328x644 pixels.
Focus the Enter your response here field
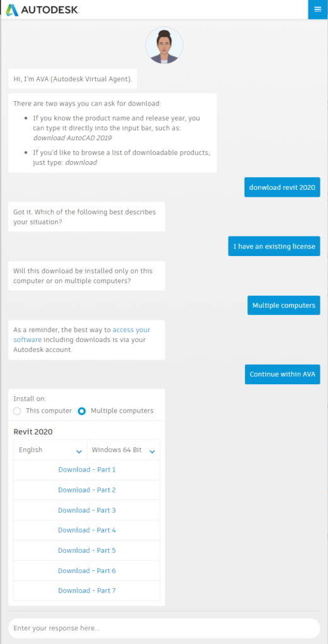coord(164,628)
